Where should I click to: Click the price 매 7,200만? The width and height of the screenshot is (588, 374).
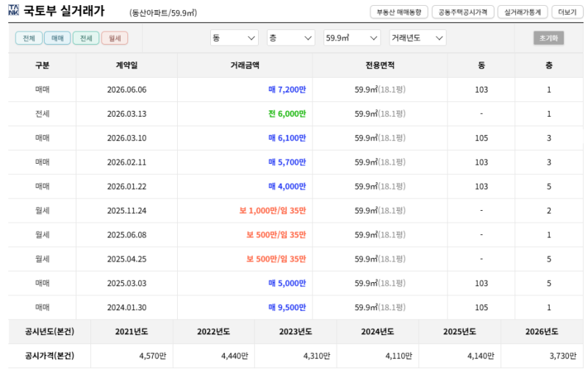click(287, 90)
